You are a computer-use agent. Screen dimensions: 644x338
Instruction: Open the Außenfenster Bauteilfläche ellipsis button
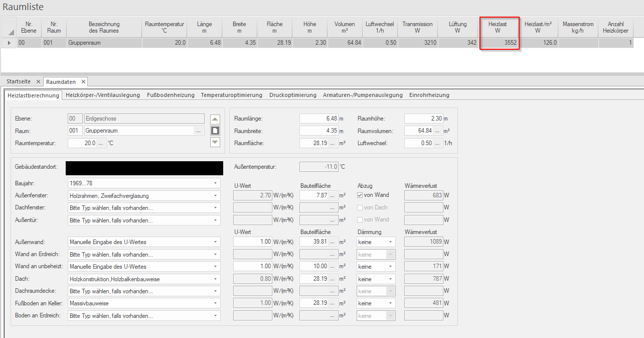[x=332, y=195]
